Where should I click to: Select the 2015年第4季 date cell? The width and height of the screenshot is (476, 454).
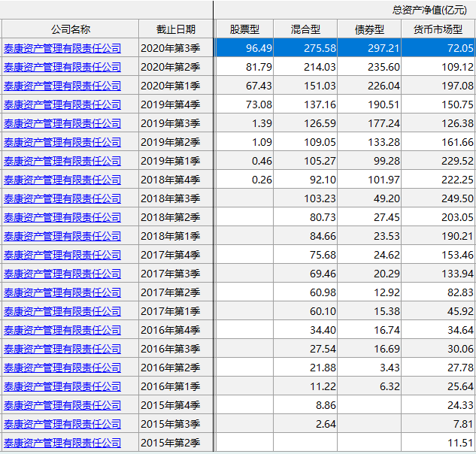coord(176,405)
